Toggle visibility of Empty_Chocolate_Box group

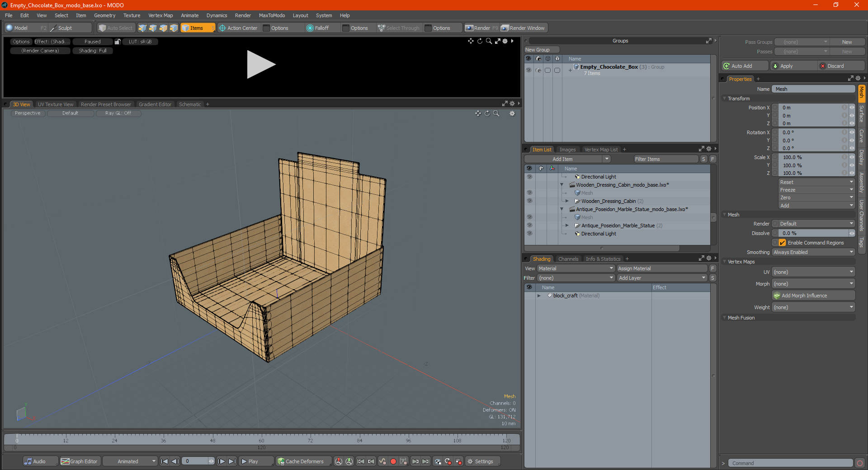(528, 70)
